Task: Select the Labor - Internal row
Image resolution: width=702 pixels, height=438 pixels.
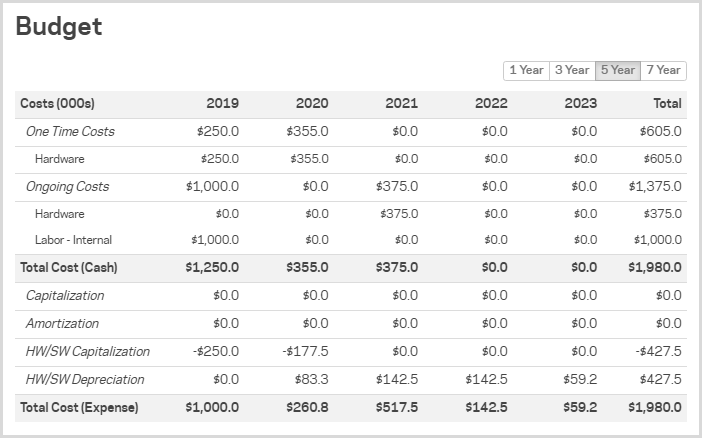Action: pos(73,240)
